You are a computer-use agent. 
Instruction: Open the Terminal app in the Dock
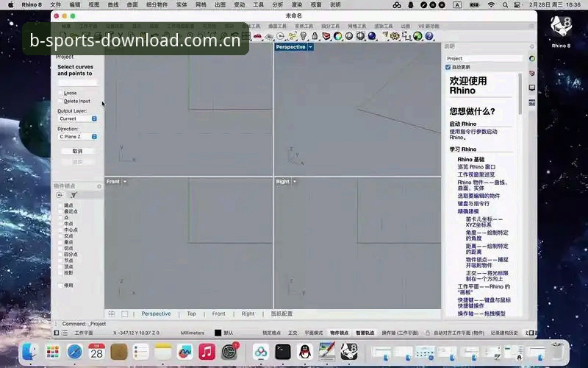tap(283, 352)
